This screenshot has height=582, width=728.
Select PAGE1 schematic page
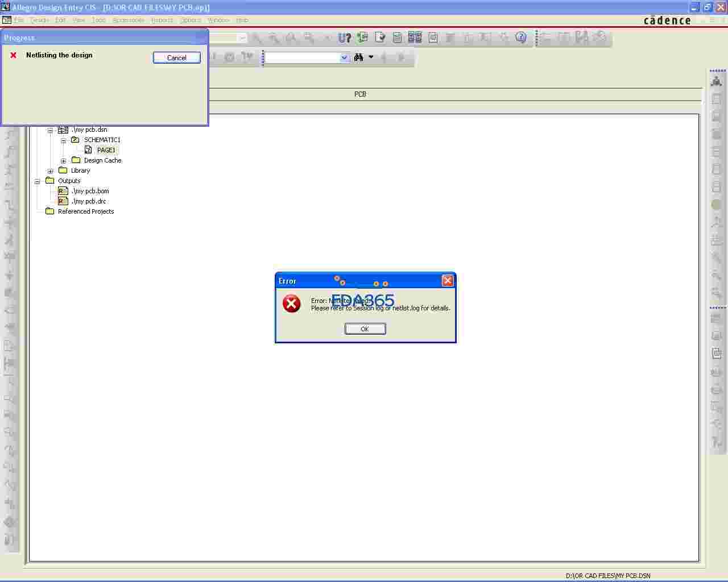(x=106, y=150)
